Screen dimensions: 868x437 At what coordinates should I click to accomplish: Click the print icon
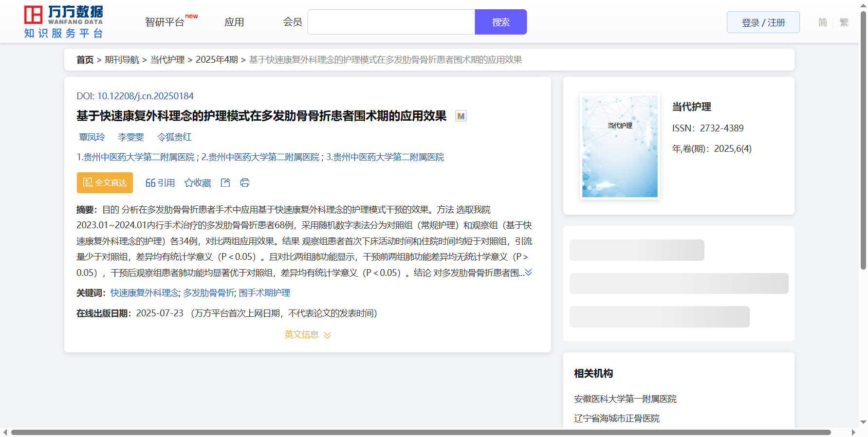[x=245, y=182]
